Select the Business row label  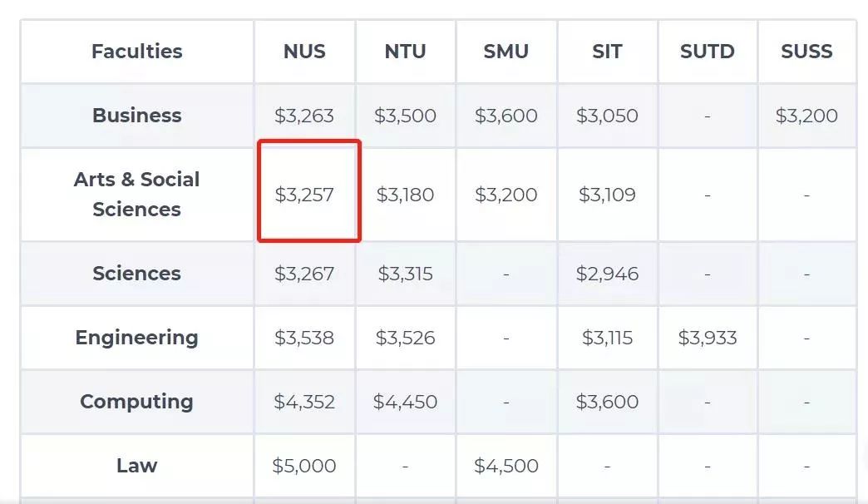[136, 116]
